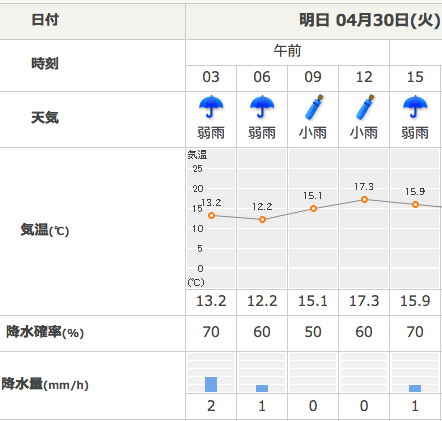Image resolution: width=442 pixels, height=421 pixels.
Task: Select the 12.2 temperature point on graph
Action: [x=262, y=220]
